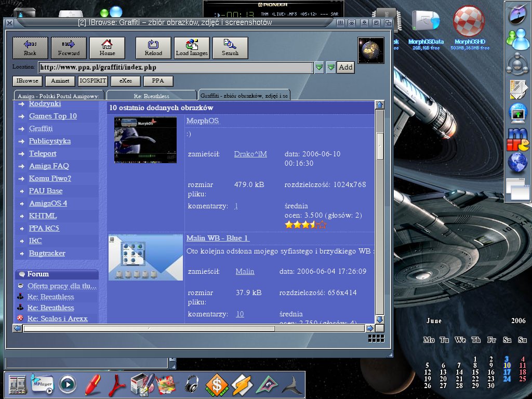Open Search from the IBrowse toolbar
The image size is (532, 399).
[230, 48]
